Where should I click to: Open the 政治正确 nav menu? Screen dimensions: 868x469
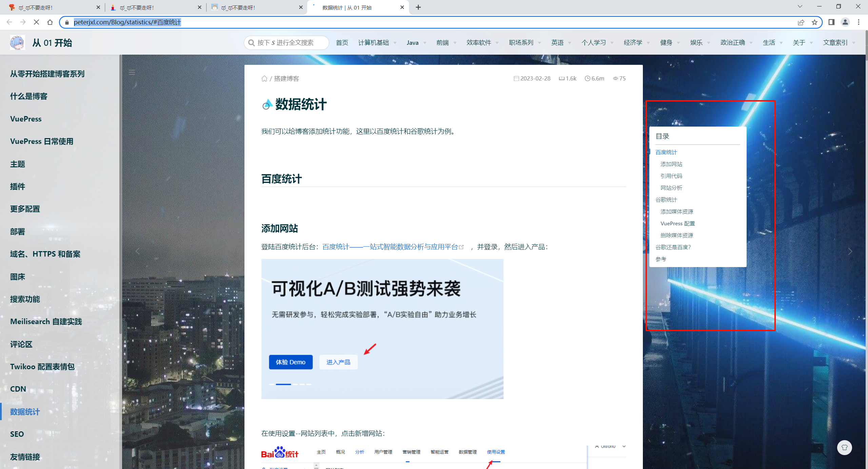point(736,43)
